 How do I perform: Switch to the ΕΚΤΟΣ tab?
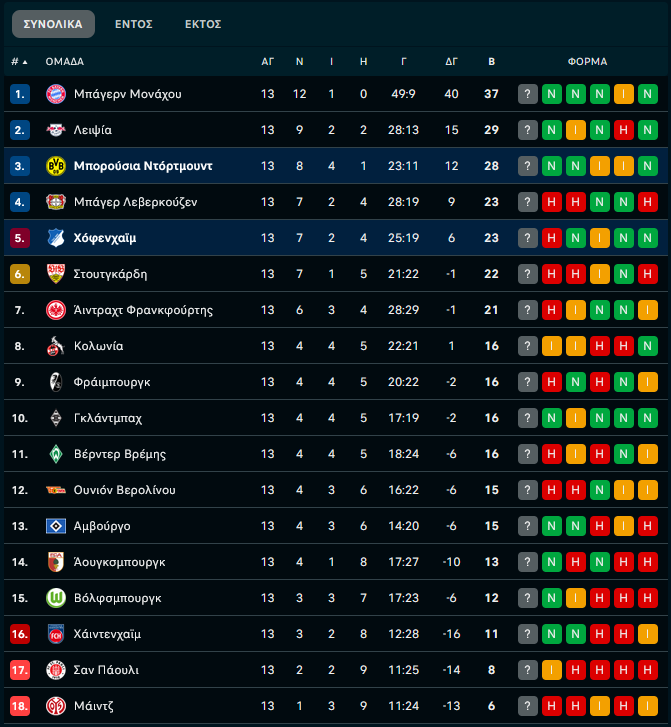pyautogui.click(x=203, y=24)
